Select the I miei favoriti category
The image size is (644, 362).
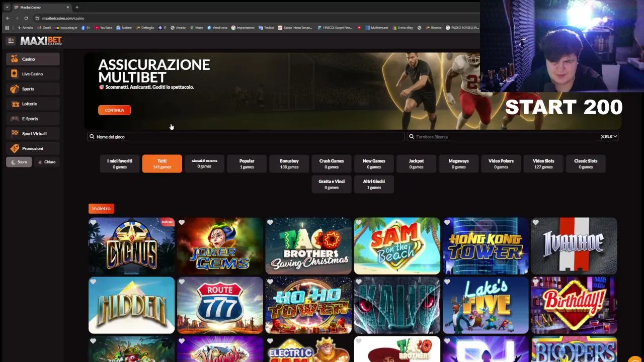pyautogui.click(x=120, y=164)
